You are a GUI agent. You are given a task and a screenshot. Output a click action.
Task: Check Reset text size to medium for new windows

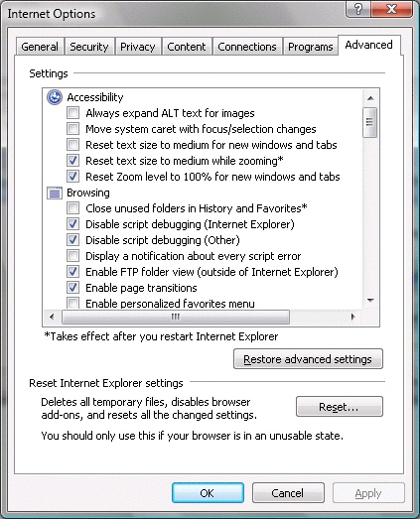coord(72,145)
